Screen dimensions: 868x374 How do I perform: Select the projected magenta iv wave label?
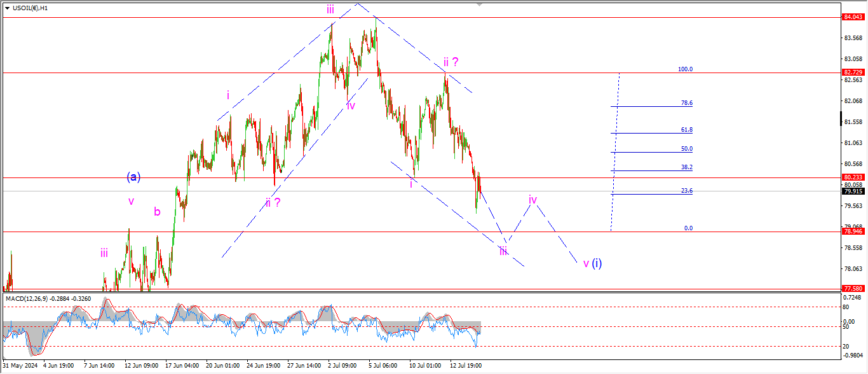533,200
